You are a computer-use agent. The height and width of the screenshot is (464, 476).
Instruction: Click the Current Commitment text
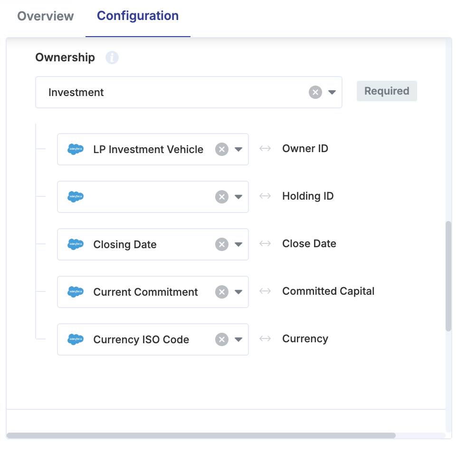(x=145, y=292)
